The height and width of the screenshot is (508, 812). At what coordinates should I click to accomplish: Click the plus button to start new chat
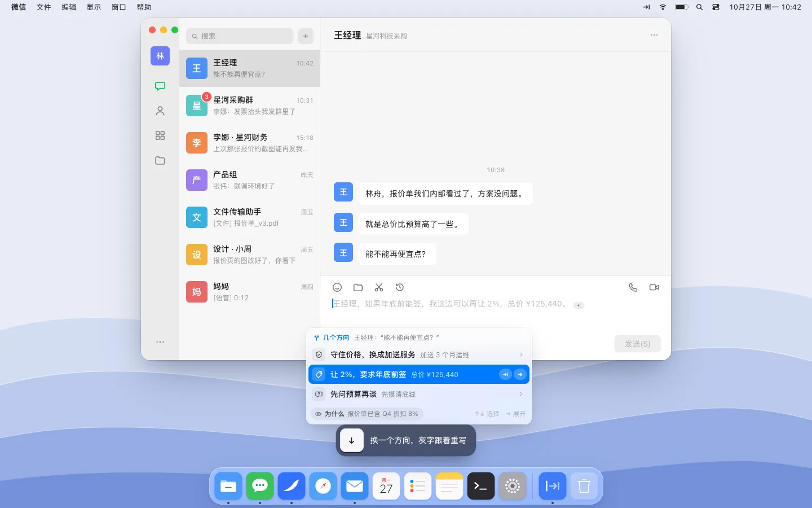306,36
